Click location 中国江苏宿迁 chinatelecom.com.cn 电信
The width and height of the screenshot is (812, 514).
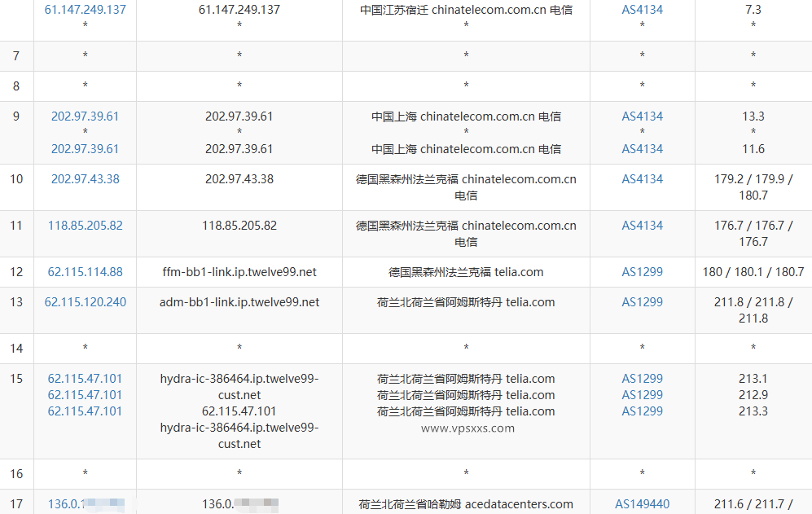click(466, 9)
